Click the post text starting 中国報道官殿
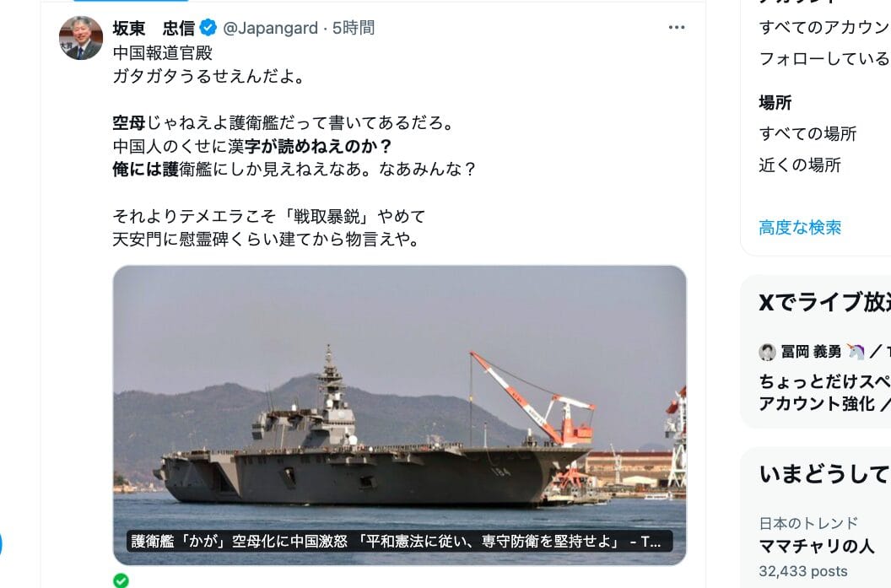The width and height of the screenshot is (891, 588). (294, 146)
